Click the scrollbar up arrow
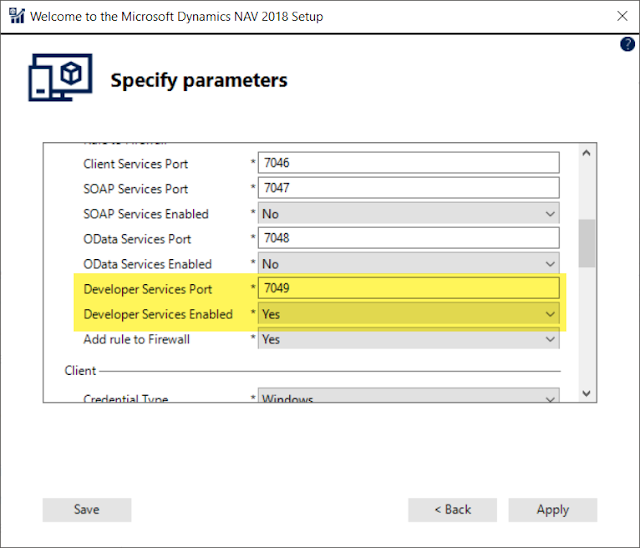 pyautogui.click(x=587, y=153)
